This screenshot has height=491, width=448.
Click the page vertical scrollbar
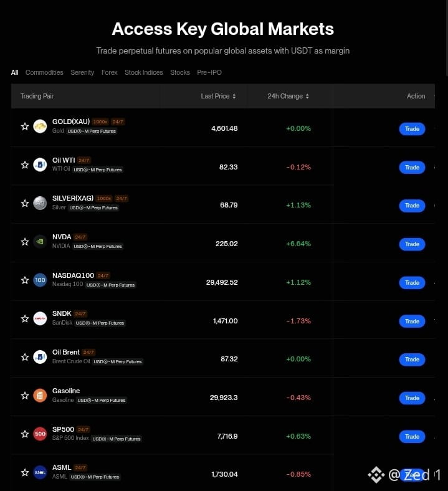pos(447,37)
